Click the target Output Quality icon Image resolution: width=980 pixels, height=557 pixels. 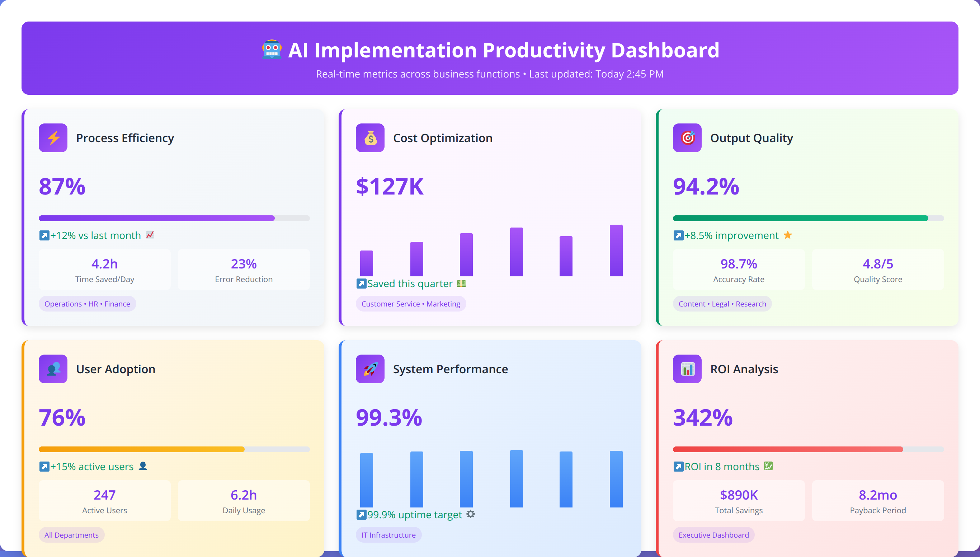pos(687,138)
